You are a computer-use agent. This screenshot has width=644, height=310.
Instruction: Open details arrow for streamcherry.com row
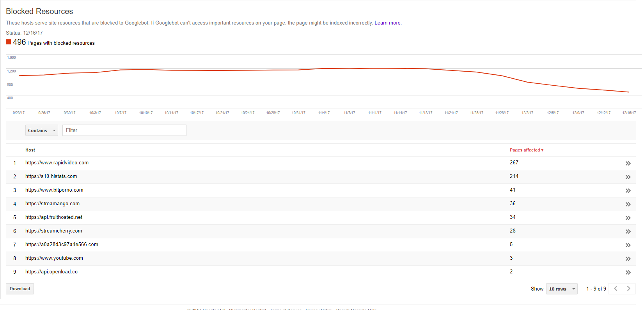[x=628, y=231]
